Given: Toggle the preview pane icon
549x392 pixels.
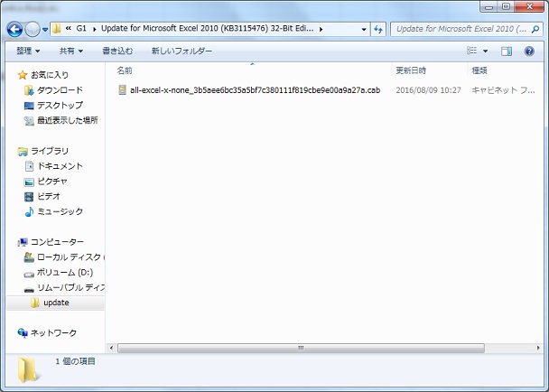Looking at the screenshot, I should point(507,51).
